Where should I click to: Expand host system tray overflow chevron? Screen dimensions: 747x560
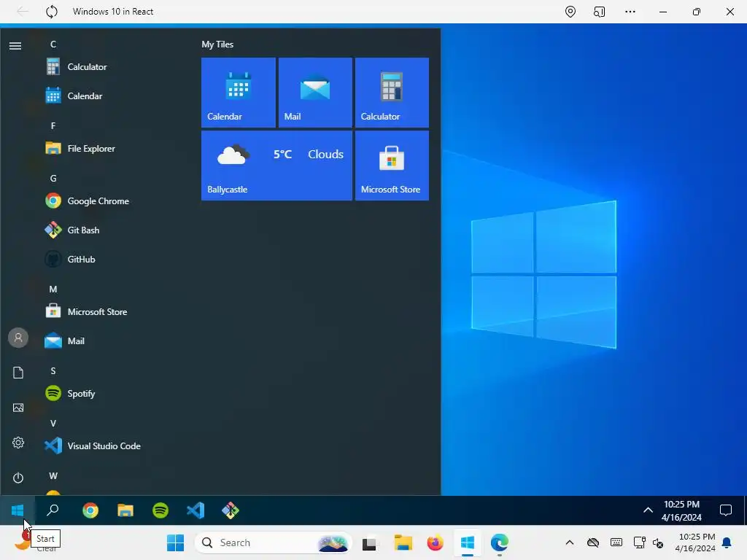tap(569, 542)
